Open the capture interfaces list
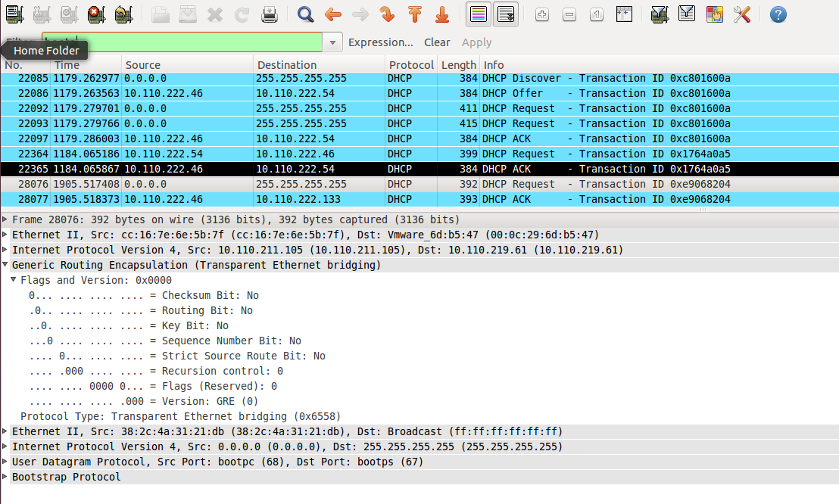839x504 pixels. 14,14
